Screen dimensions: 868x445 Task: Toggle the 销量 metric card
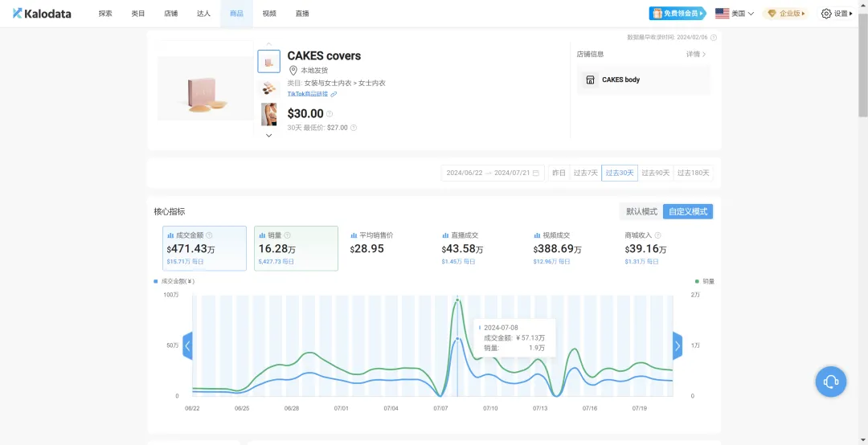(296, 248)
